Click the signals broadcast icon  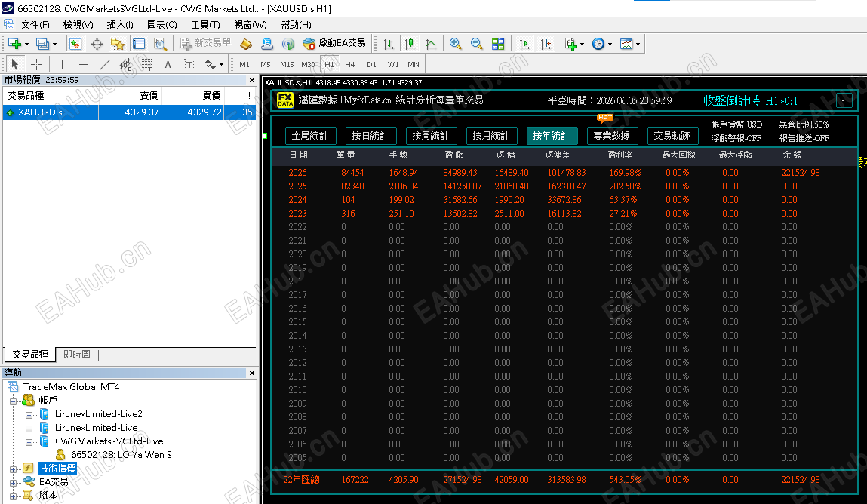(x=288, y=44)
